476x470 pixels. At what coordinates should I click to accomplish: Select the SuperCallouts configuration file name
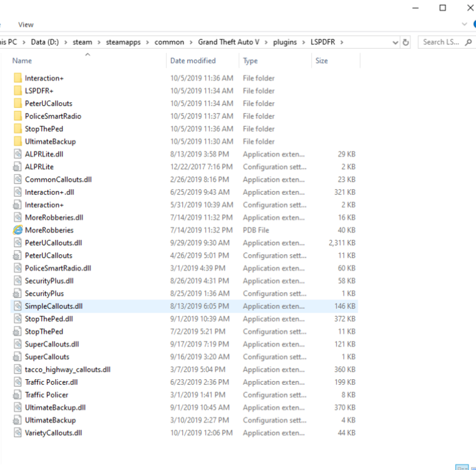47,357
